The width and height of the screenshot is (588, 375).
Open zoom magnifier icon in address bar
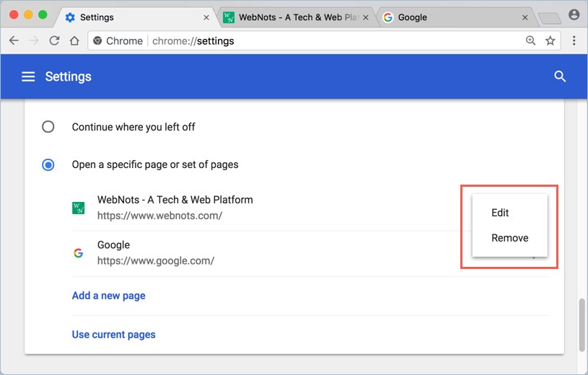point(531,41)
